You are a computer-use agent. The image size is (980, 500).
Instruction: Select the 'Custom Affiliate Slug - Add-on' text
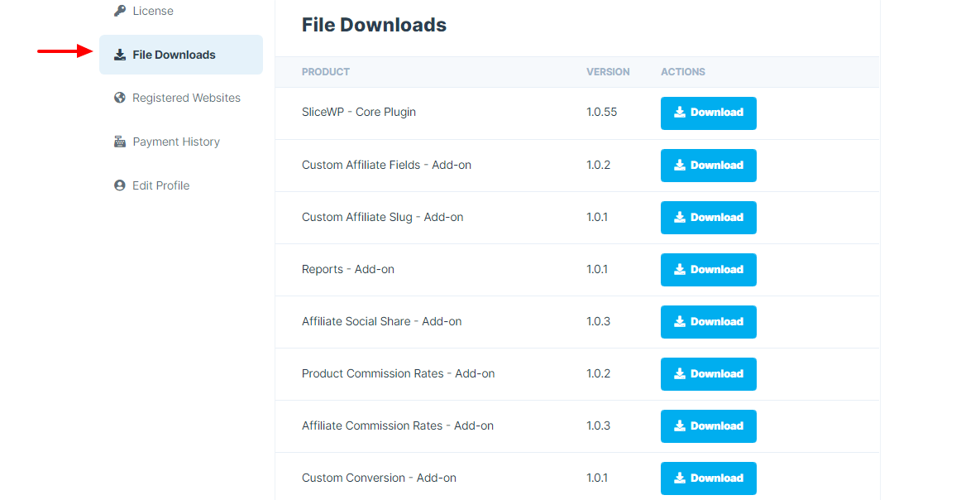pyautogui.click(x=383, y=217)
